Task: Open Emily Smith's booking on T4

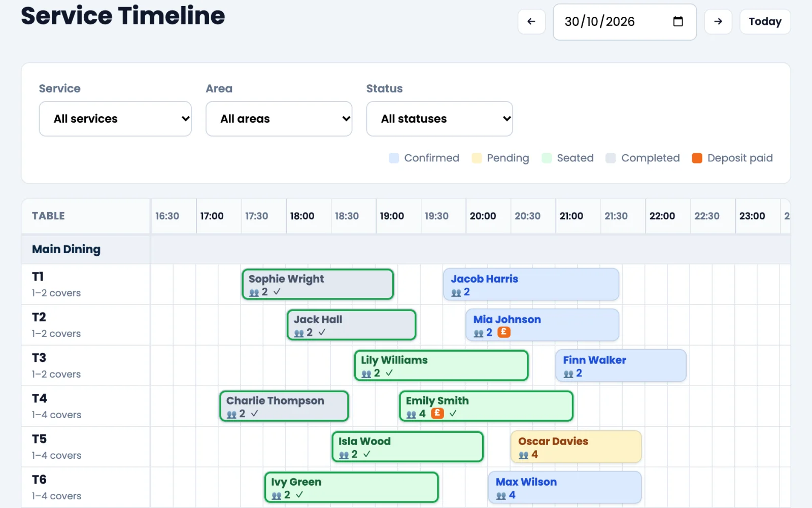Action: [486, 406]
